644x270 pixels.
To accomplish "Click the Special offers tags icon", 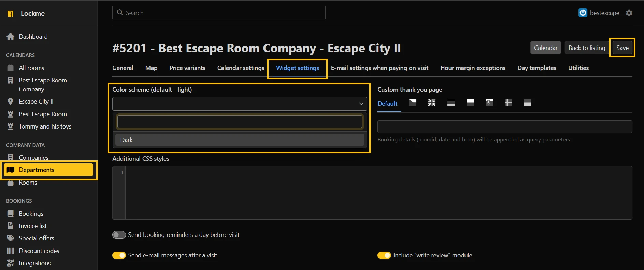I will click(11, 238).
